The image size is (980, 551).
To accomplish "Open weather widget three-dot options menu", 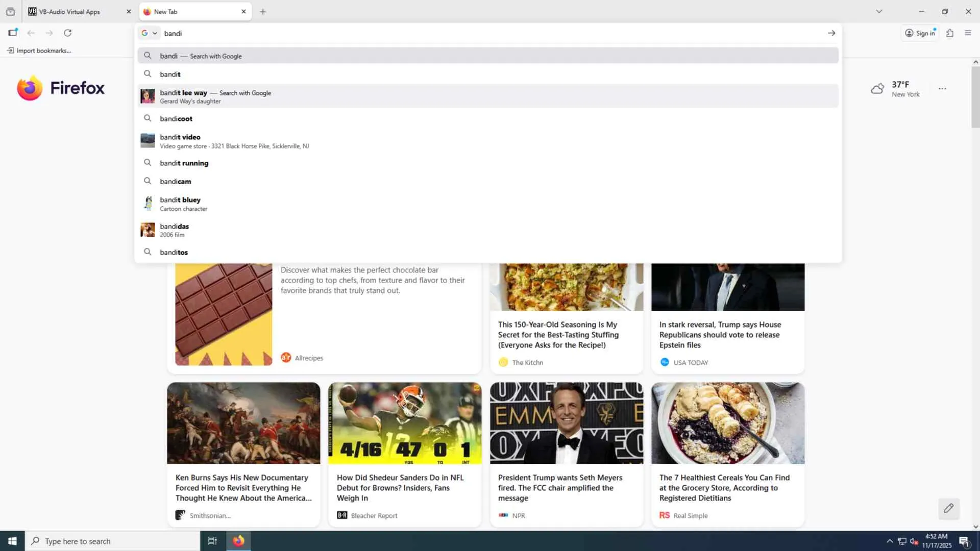I will tap(942, 89).
